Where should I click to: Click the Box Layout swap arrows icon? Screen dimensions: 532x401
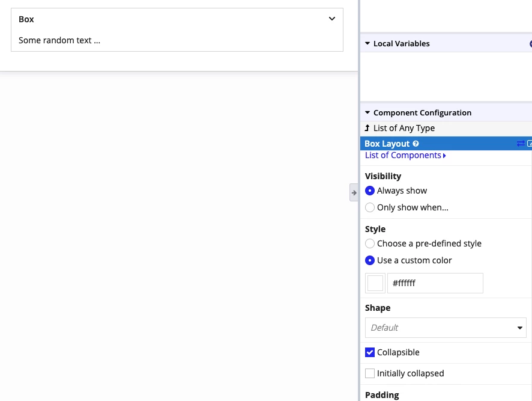click(x=521, y=144)
